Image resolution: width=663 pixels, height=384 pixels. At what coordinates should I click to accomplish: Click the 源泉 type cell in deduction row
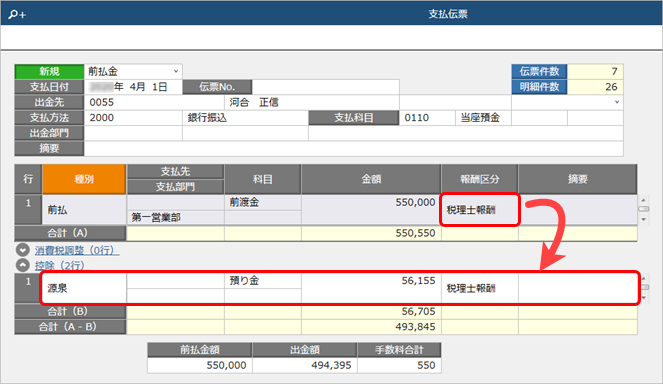tap(84, 288)
